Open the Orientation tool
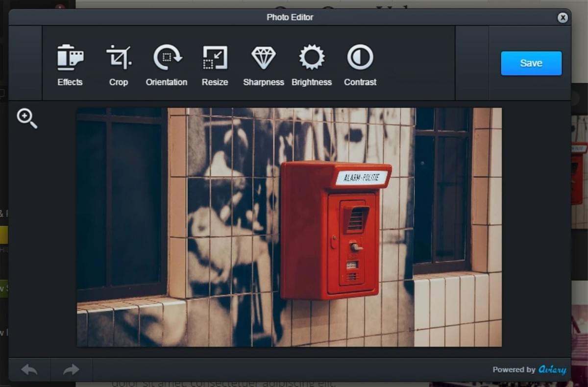Screen dimensions: 588x387 point(167,65)
